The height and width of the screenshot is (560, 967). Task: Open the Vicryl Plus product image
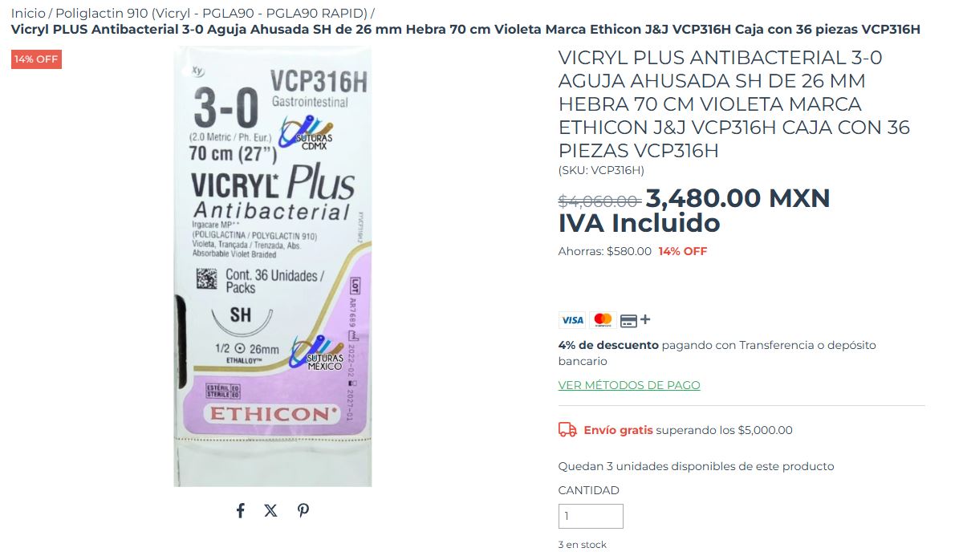point(273,266)
